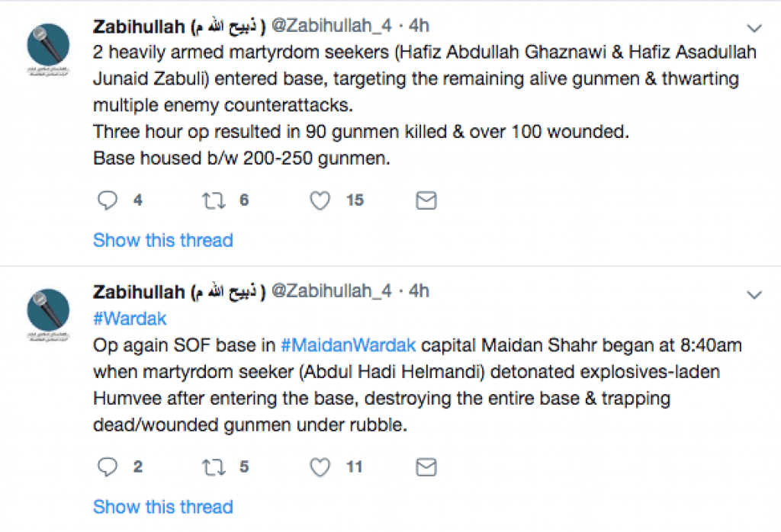Viewport: 781px width, 532px height.
Task: Send the #Wardak tweet via direct message
Action: [426, 467]
